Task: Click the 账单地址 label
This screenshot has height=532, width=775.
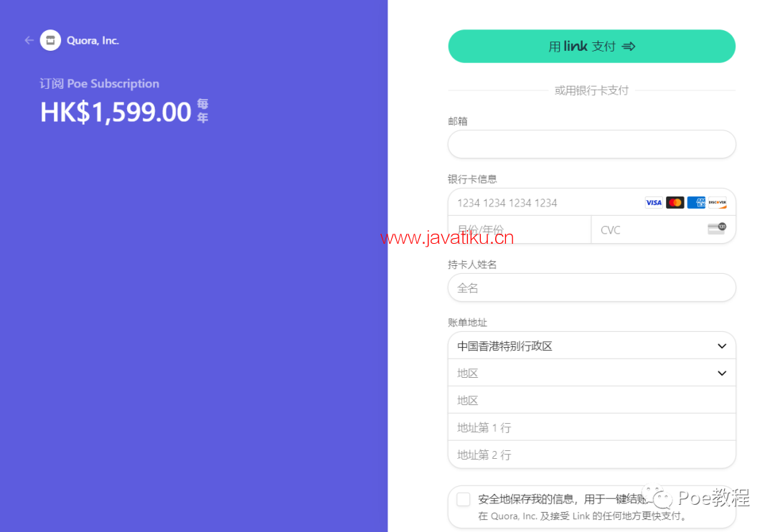Action: [468, 323]
